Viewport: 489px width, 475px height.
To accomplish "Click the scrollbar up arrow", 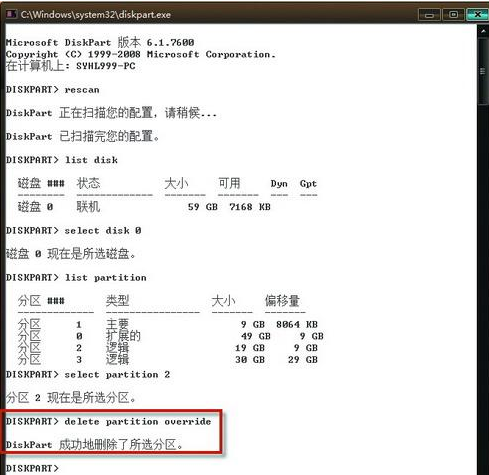I will [483, 31].
